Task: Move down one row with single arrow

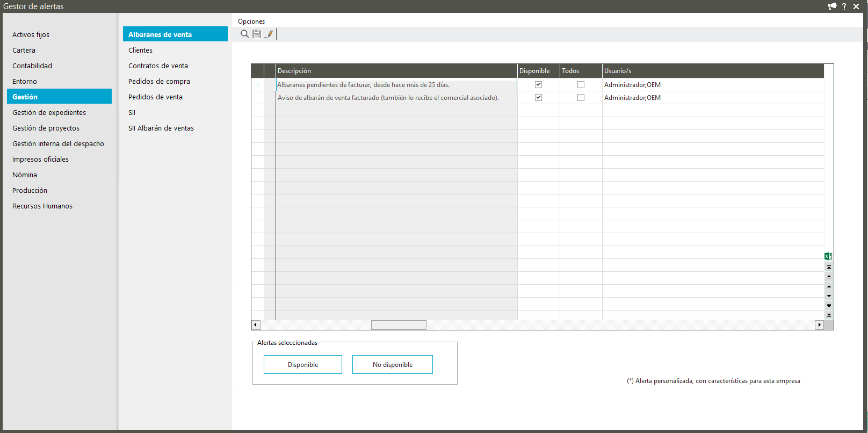Action: 829,296
